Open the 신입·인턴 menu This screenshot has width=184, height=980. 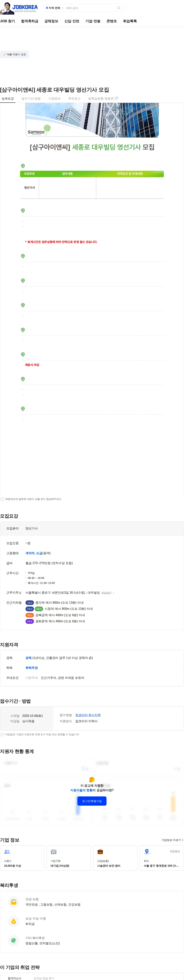[72, 21]
